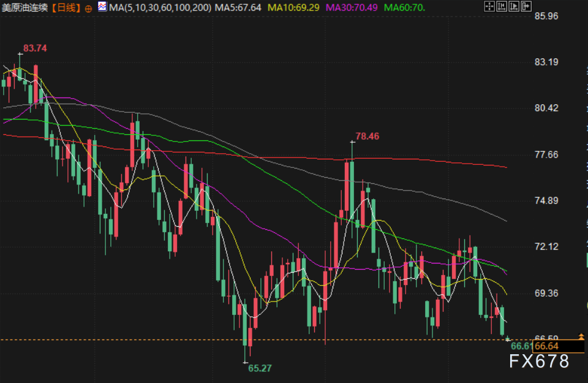Click the 74.89 price axis label

546,200
